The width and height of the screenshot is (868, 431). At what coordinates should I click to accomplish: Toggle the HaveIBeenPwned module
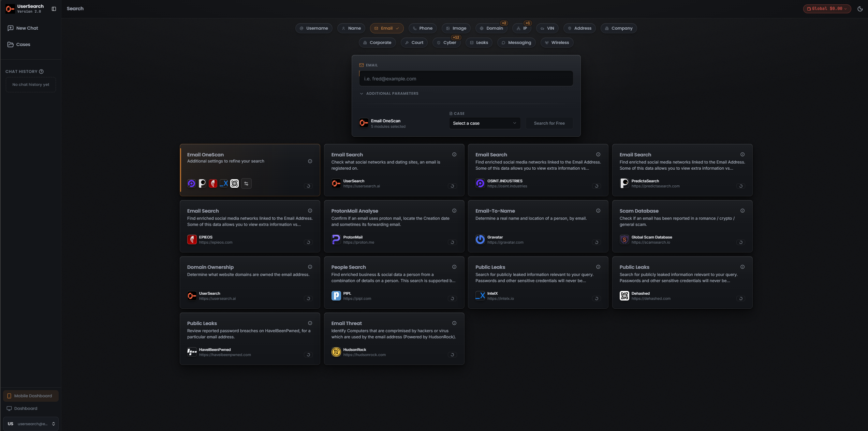[x=308, y=355]
